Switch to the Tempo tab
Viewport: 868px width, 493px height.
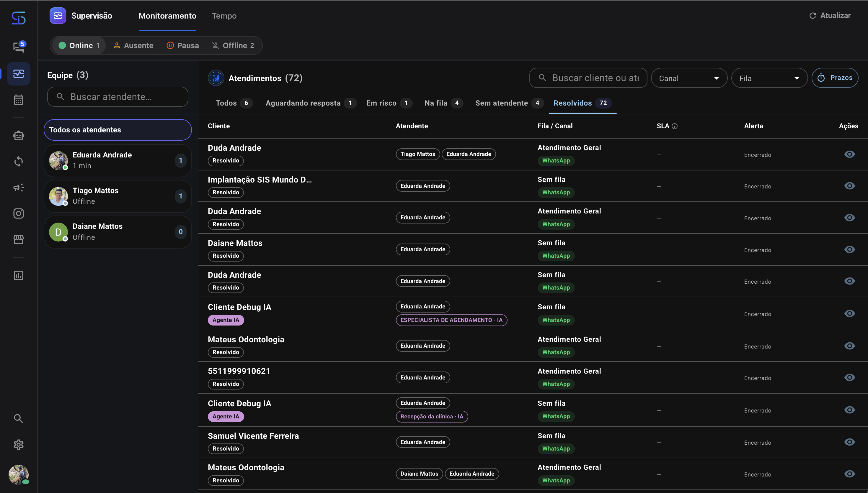pyautogui.click(x=224, y=16)
